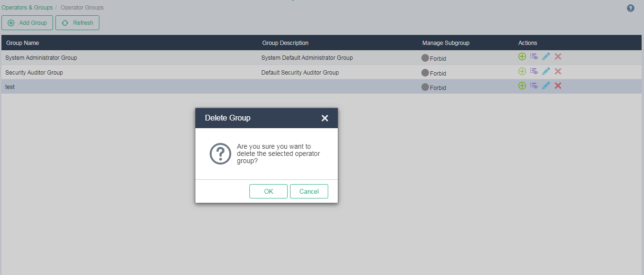Click the green add icon in the test row
The width and height of the screenshot is (644, 275).
pos(522,86)
